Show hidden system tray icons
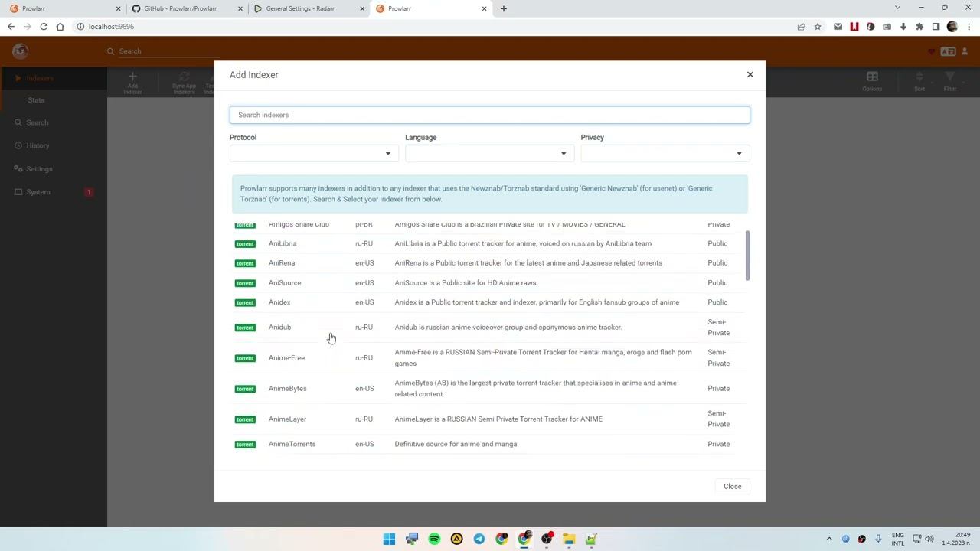 (x=829, y=539)
